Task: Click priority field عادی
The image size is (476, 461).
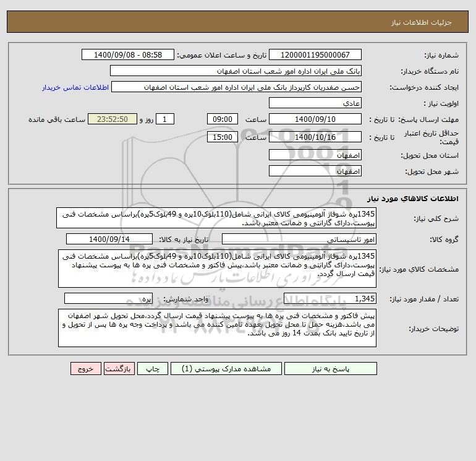Action: click(315, 103)
